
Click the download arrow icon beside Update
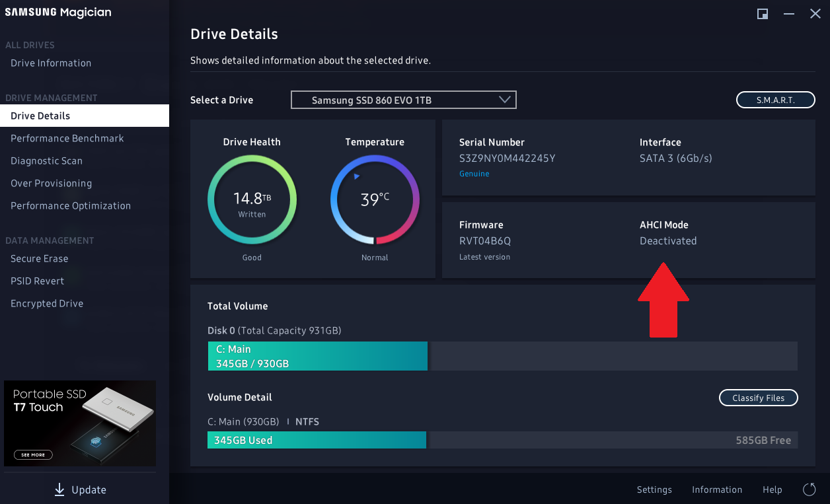click(x=59, y=489)
